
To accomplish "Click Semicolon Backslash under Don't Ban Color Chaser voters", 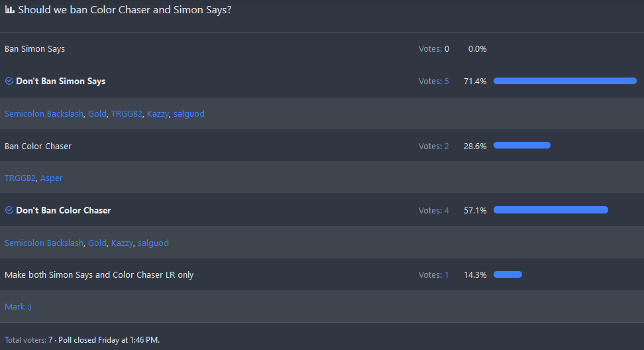I will [x=44, y=243].
